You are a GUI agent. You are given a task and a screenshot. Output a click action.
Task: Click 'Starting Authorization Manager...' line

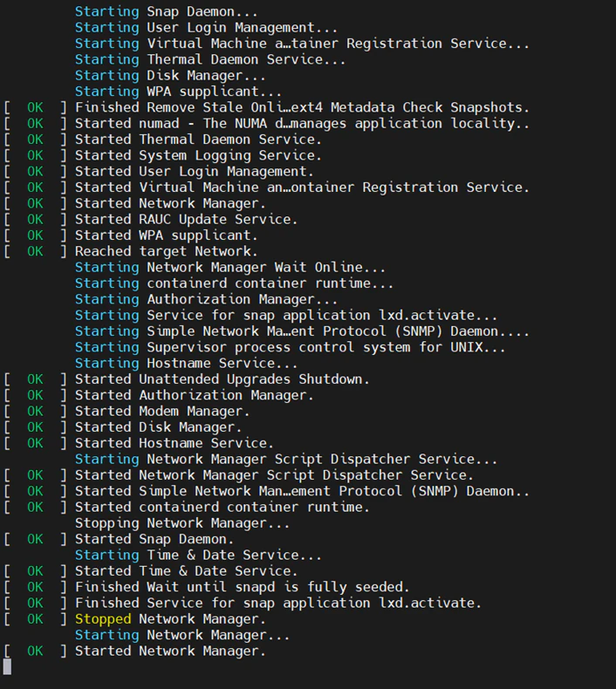206,299
